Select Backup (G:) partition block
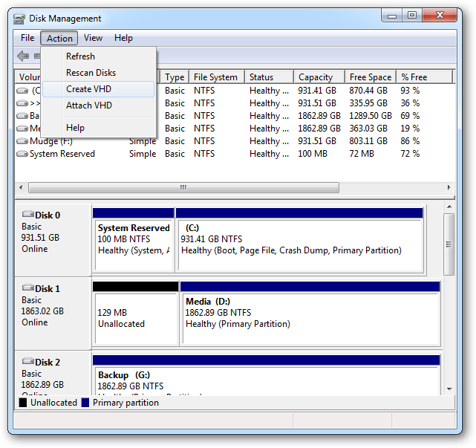This screenshot has height=448, width=476. coord(267,376)
